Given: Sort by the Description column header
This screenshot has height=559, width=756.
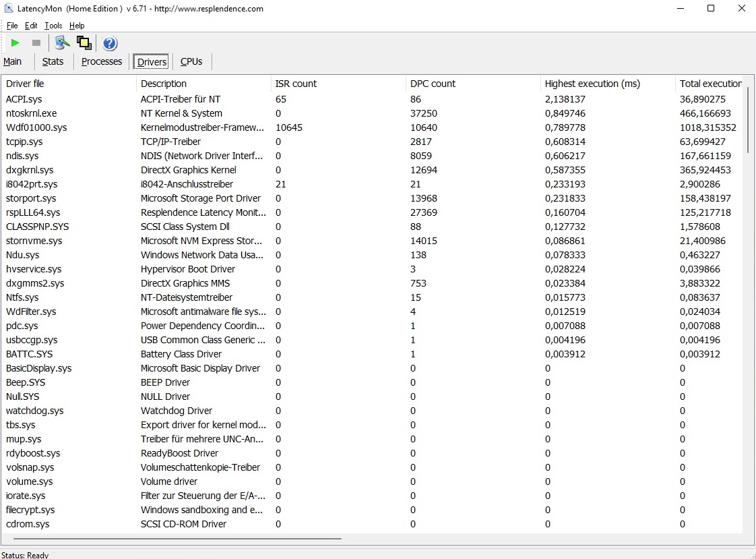Looking at the screenshot, I should 204,84.
